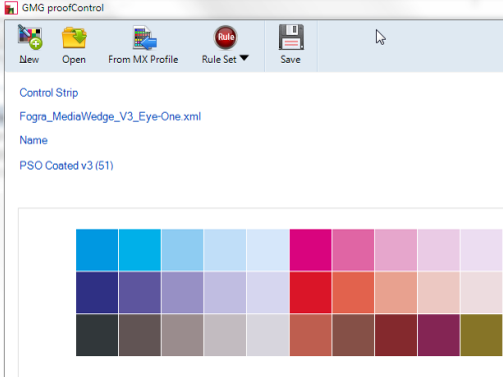503x377 pixels.
Task: Click the red Rule Set icon
Action: pyautogui.click(x=226, y=37)
